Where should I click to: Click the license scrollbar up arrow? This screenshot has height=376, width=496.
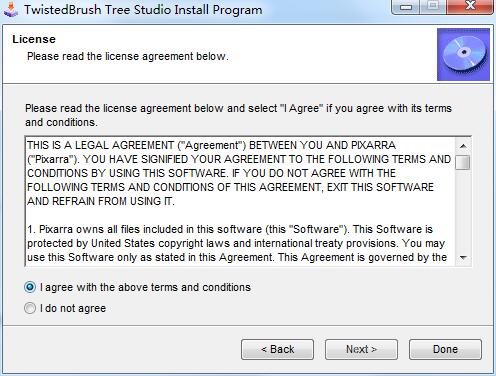pyautogui.click(x=463, y=146)
